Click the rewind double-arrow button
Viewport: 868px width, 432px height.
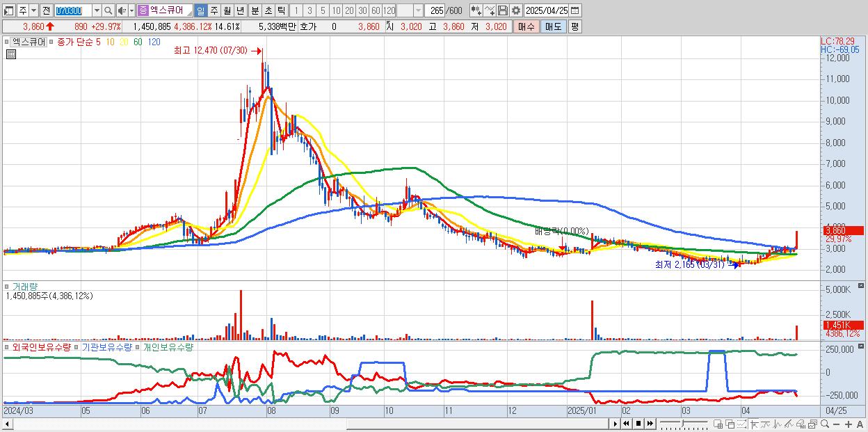pyautogui.click(x=626, y=424)
